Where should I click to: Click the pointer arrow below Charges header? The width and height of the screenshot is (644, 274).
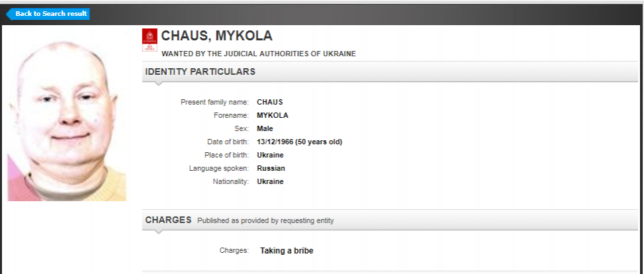coord(158,232)
